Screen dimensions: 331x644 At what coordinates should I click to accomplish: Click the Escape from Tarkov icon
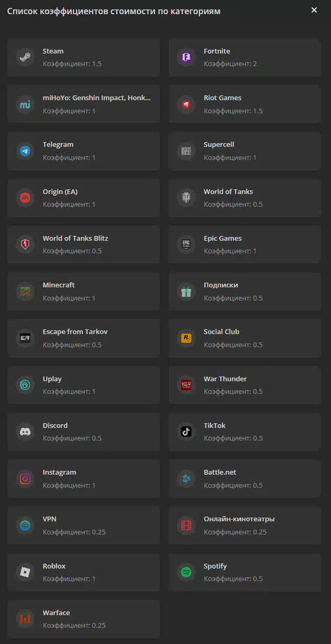[x=25, y=338]
